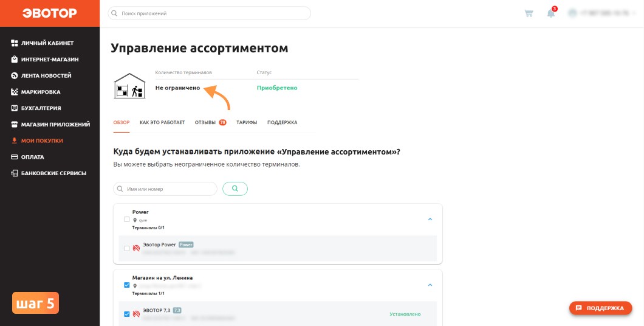
Task: Click the Приобретено status text
Action: tap(277, 88)
